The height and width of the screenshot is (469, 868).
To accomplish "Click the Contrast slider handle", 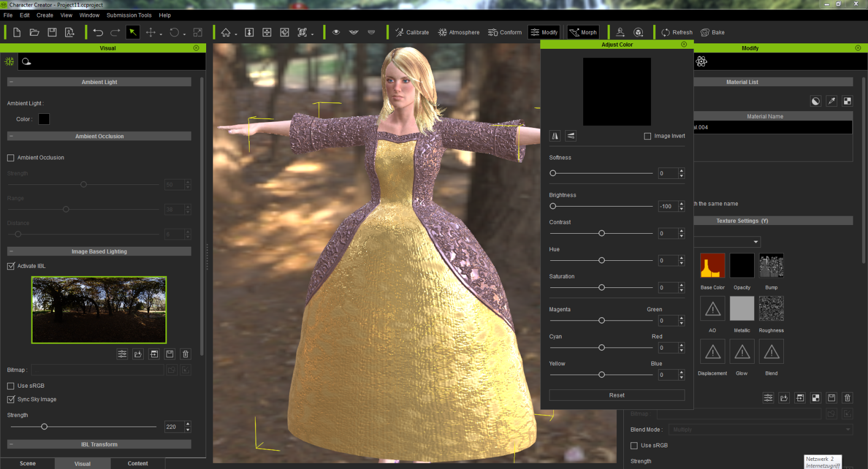I will pyautogui.click(x=602, y=233).
